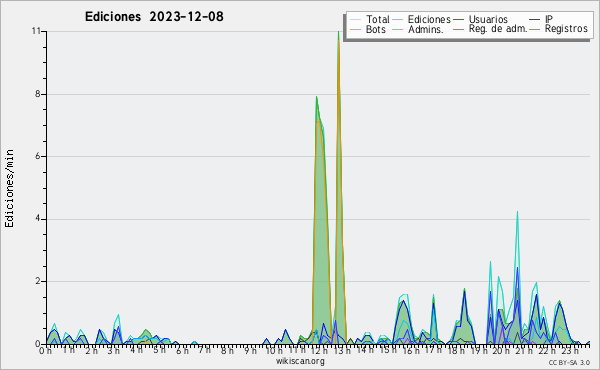Screen dimensions: 600x370
Task: Select the 'Registros' legend entry
Action: coord(566,29)
